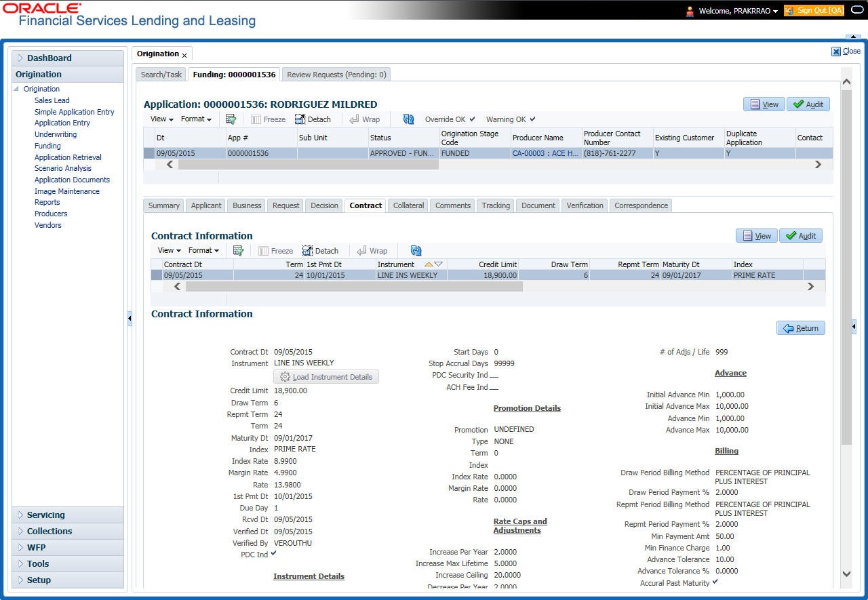Click the Load Instrument Details button
The image size is (868, 600).
[x=326, y=377]
